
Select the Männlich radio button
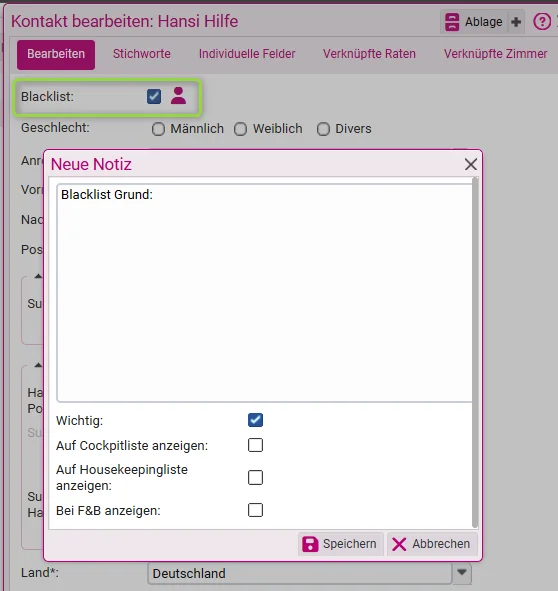pyautogui.click(x=158, y=129)
